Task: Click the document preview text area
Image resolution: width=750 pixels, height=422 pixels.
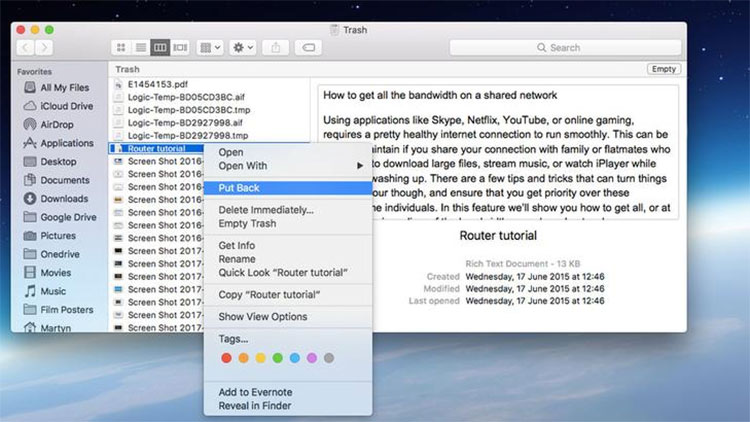Action: pos(498,152)
